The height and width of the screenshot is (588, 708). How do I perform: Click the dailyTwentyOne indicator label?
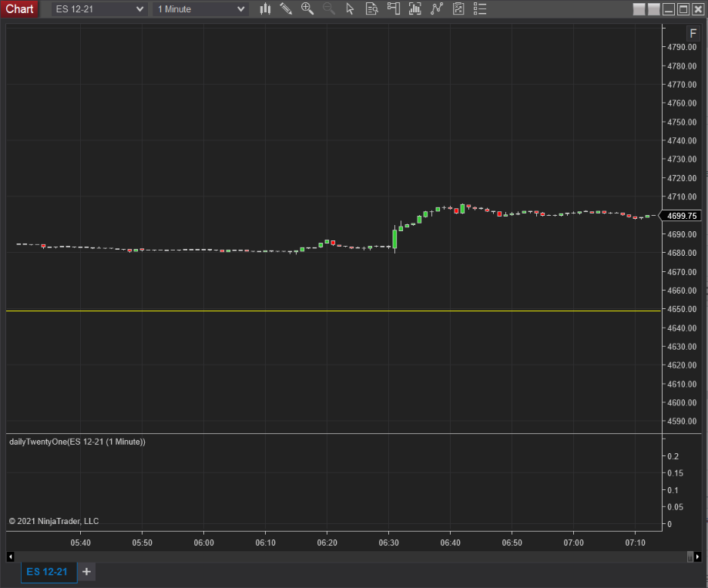pyautogui.click(x=77, y=442)
